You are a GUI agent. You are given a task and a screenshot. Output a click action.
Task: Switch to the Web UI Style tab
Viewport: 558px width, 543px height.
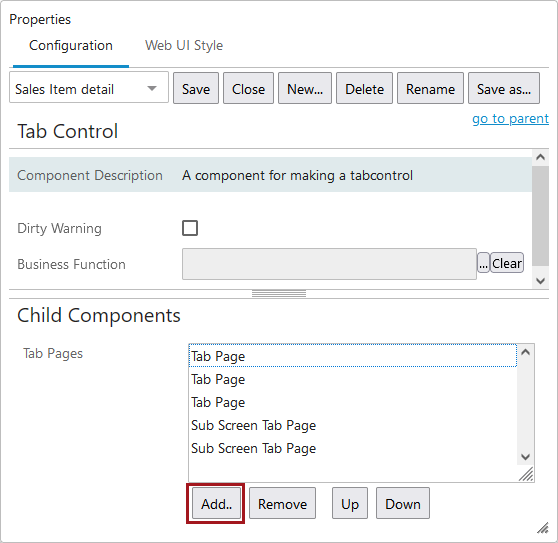[184, 46]
